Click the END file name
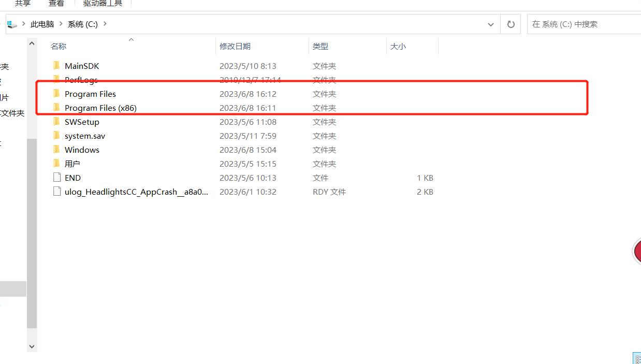The image size is (641, 364). tap(72, 178)
